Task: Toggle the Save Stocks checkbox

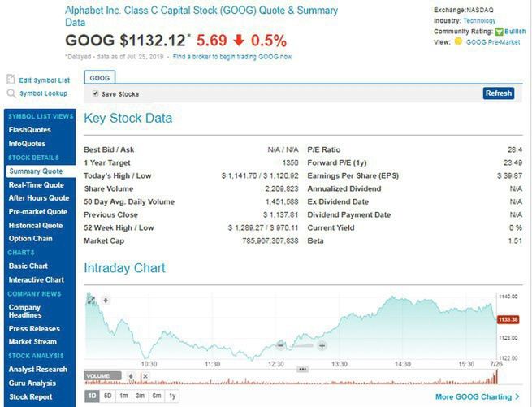Action: (x=96, y=94)
